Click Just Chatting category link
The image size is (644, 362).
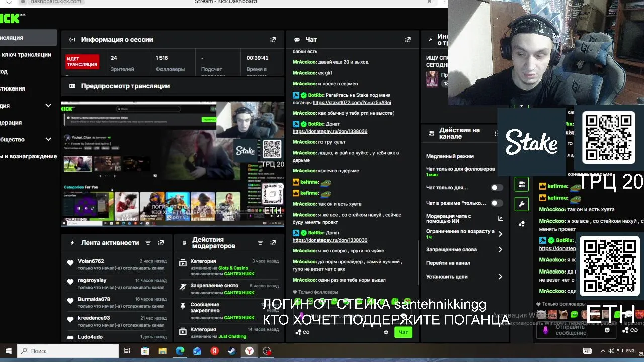click(232, 336)
